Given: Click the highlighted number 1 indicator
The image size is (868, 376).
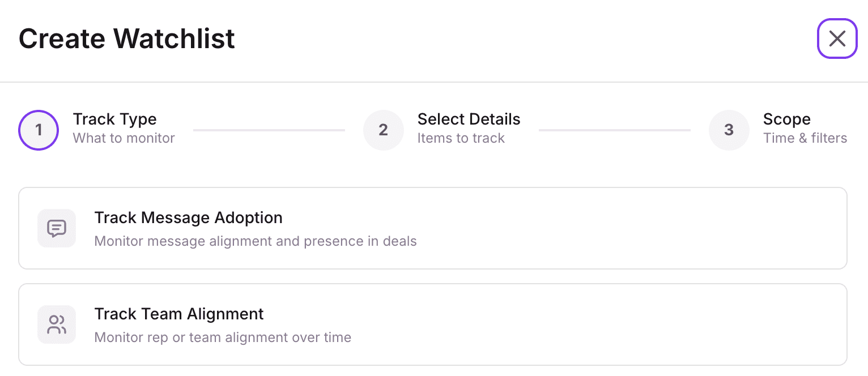Looking at the screenshot, I should tap(39, 130).
